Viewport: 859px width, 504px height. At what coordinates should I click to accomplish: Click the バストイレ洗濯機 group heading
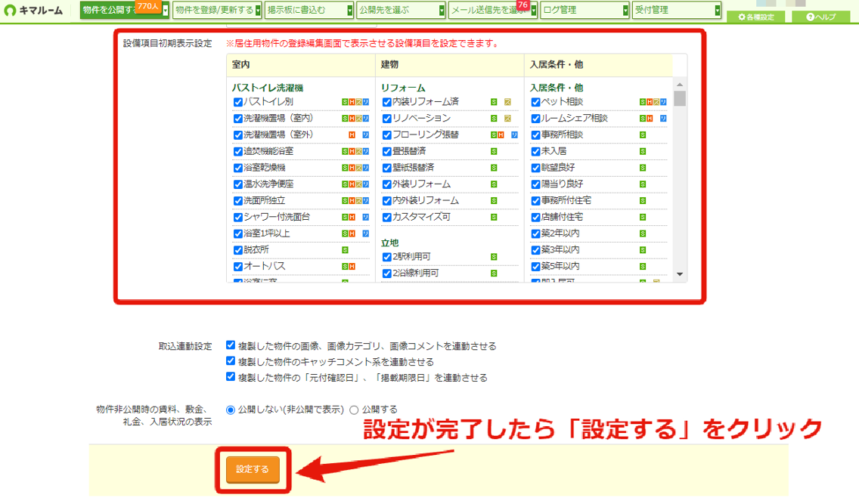coord(268,88)
